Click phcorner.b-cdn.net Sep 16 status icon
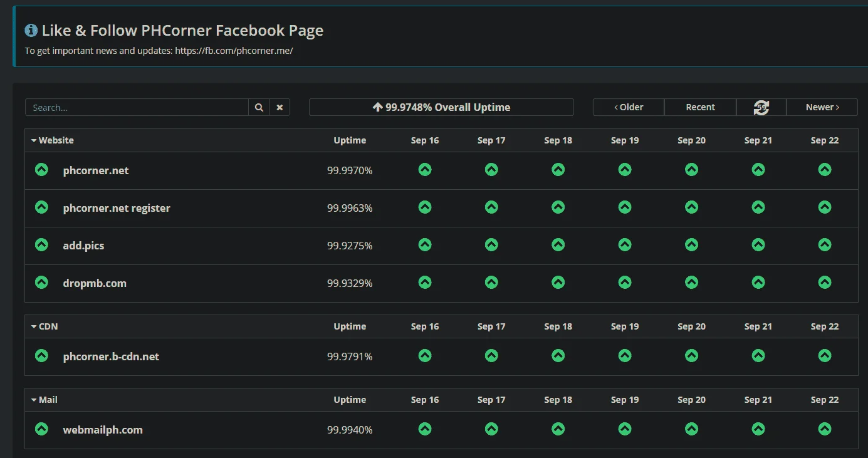868x458 pixels. tap(425, 355)
